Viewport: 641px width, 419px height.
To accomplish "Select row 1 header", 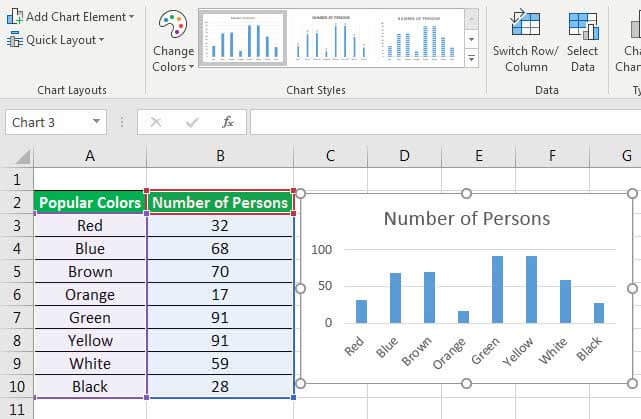I will tap(17, 179).
